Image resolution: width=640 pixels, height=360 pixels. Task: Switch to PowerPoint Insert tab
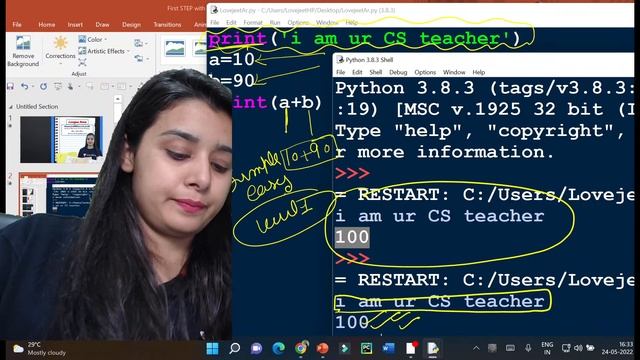tap(75, 24)
